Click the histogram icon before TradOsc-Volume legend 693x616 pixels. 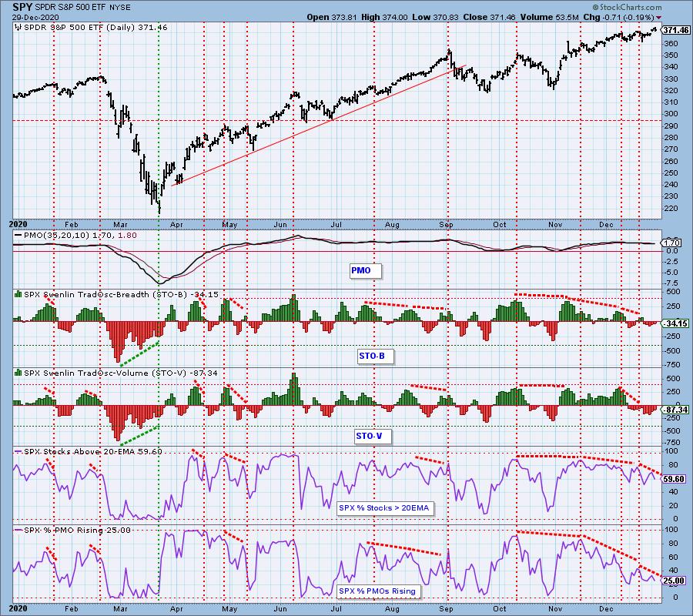[x=18, y=373]
